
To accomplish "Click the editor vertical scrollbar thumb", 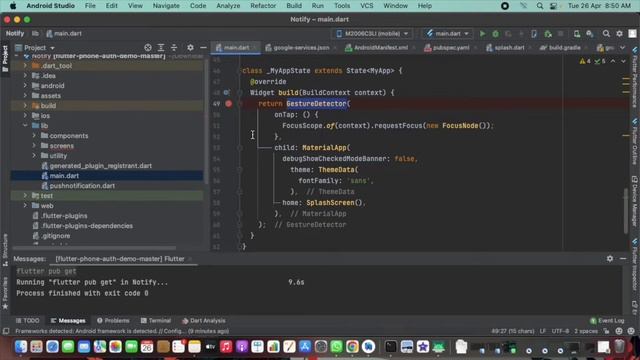I will click(x=626, y=210).
